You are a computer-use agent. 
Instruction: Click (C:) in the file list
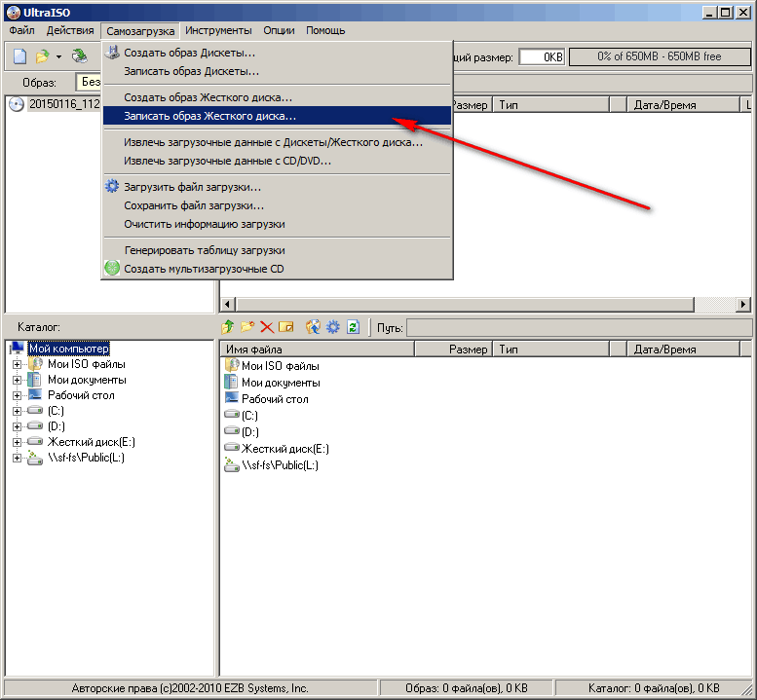coord(249,416)
